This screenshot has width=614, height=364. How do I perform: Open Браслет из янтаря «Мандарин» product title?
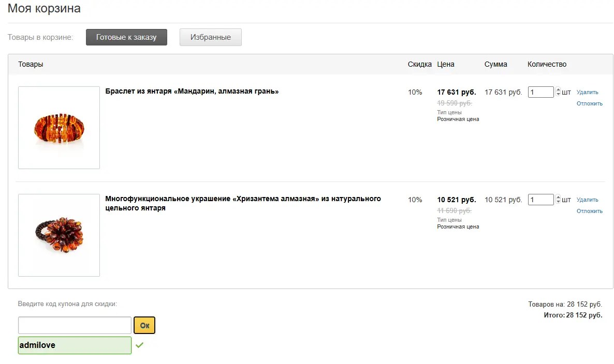point(192,91)
